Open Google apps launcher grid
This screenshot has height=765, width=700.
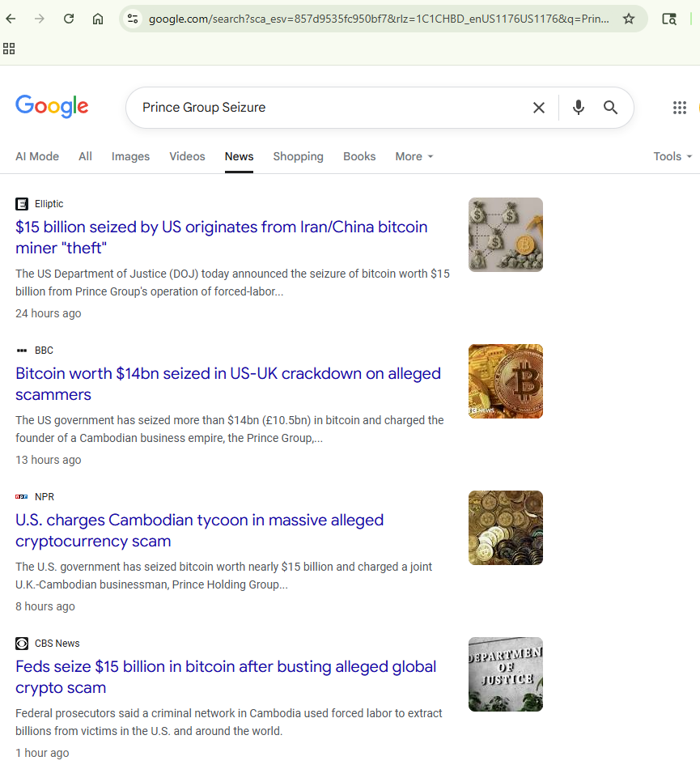click(680, 108)
